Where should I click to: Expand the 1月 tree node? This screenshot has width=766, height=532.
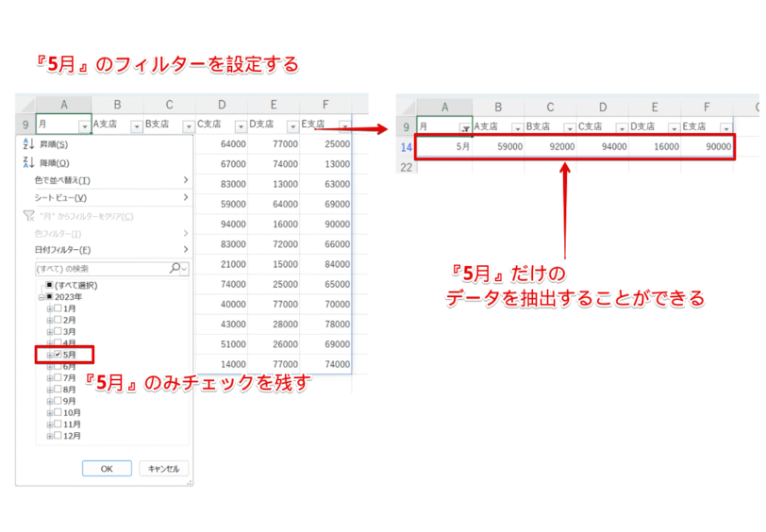tap(49, 308)
